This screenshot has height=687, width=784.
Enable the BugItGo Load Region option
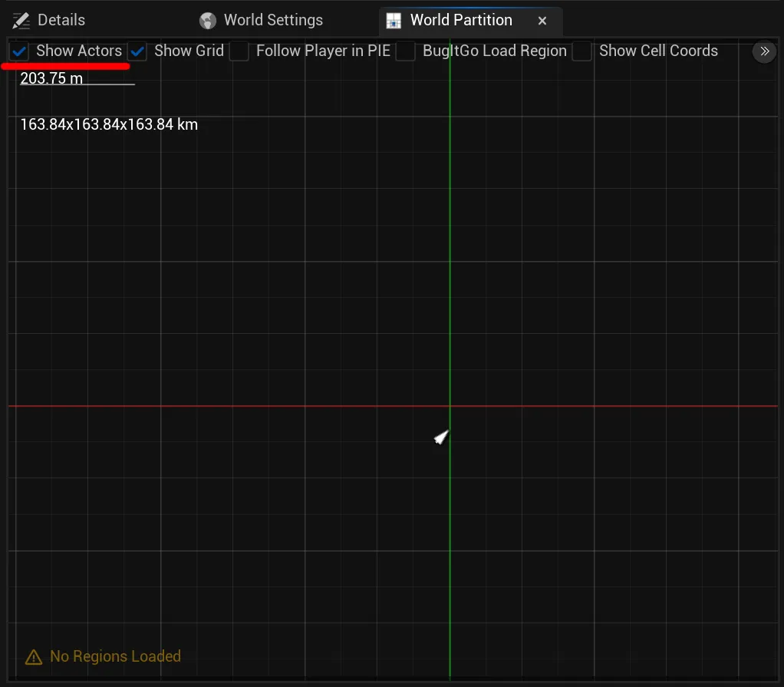[405, 51]
